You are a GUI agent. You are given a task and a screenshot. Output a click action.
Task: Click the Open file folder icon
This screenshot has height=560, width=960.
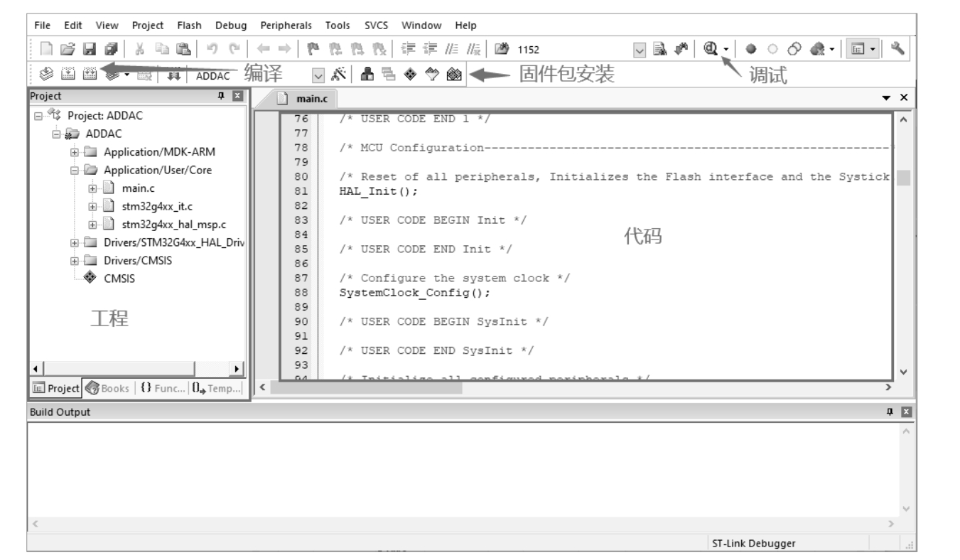[68, 49]
